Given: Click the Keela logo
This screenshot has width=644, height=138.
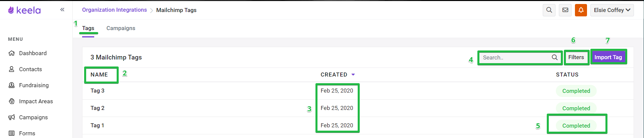Looking at the screenshot, I should pos(24,10).
